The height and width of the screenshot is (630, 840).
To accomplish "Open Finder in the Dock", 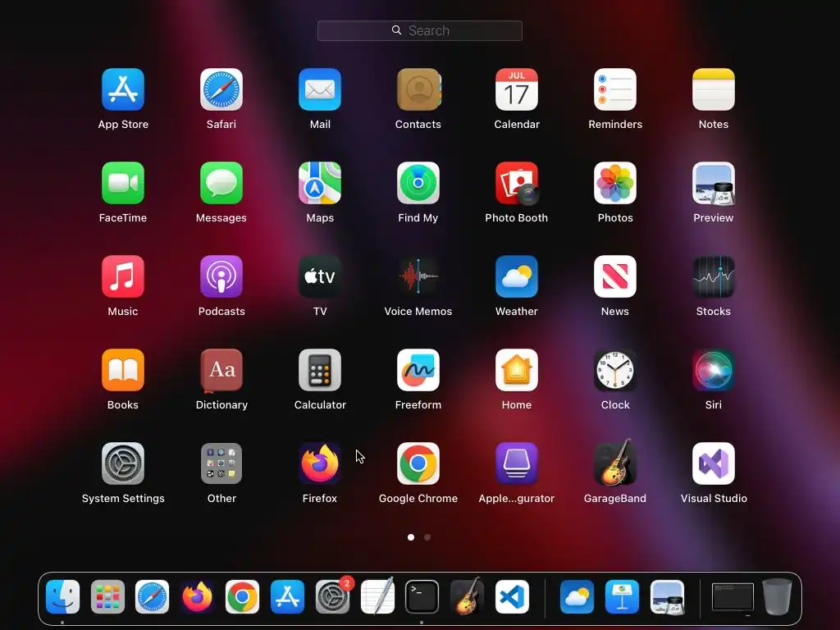I will point(62,597).
